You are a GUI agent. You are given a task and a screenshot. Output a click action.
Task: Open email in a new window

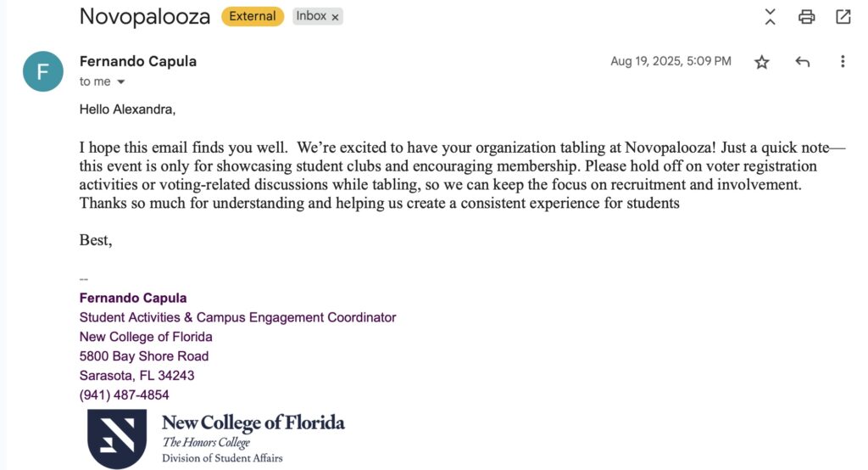(x=843, y=16)
